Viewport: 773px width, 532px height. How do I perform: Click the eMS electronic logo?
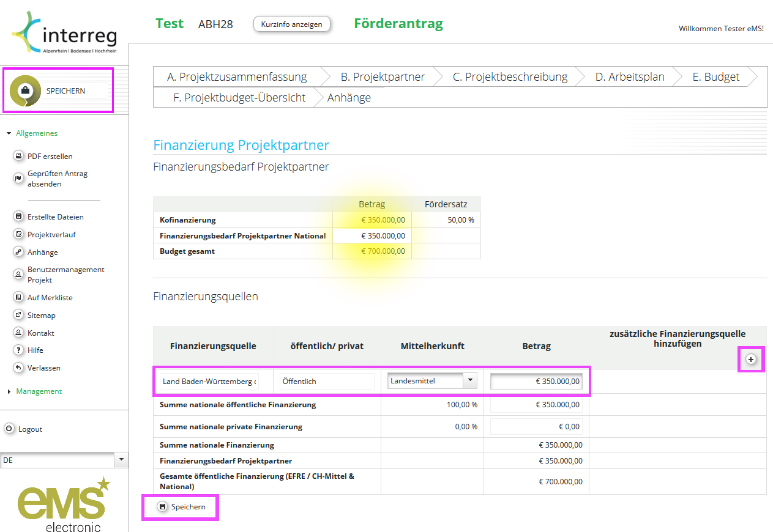(x=64, y=504)
